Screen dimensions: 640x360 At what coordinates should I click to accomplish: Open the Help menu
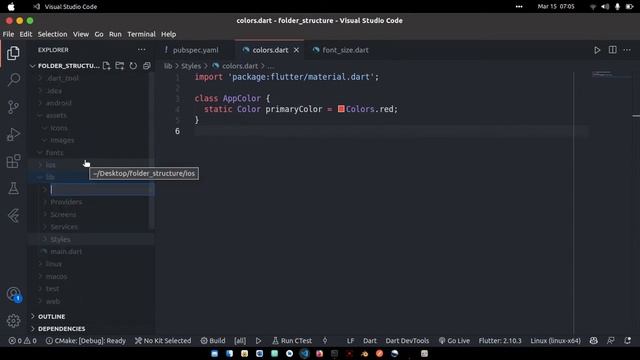[168, 34]
